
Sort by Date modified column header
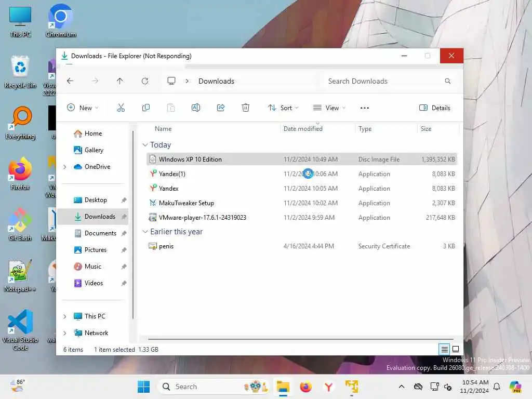(x=317, y=129)
